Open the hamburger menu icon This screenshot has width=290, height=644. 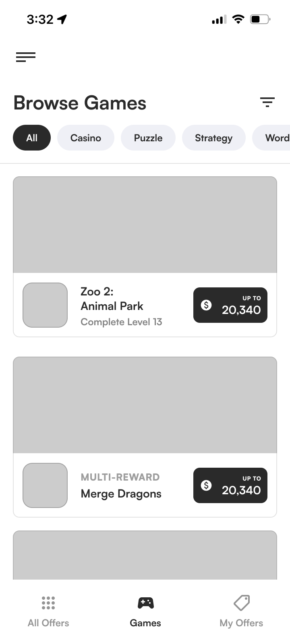coord(26,57)
